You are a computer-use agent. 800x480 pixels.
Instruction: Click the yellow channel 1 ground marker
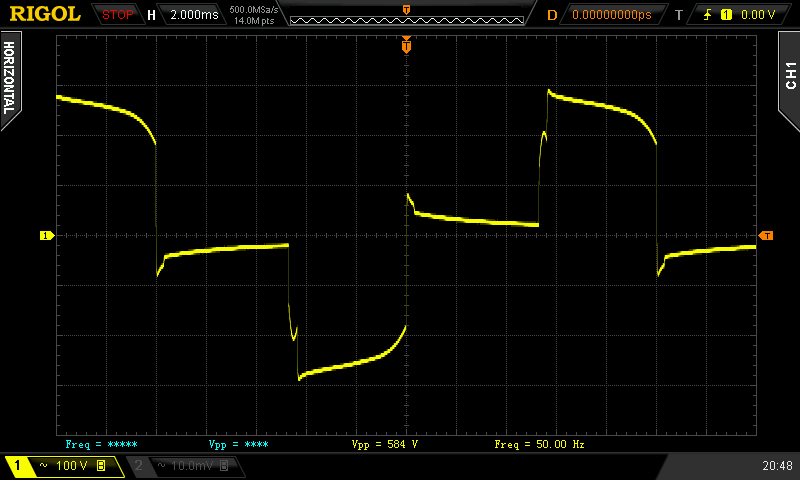(45, 236)
